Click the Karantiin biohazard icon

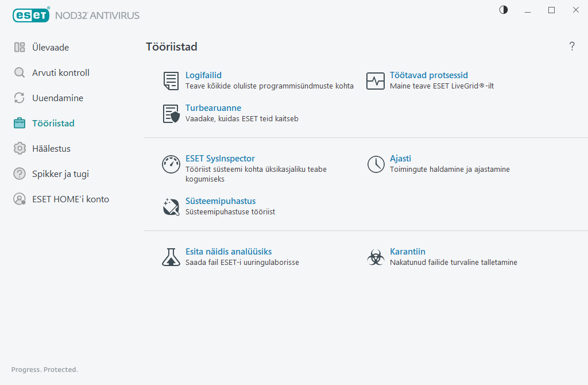click(x=376, y=257)
